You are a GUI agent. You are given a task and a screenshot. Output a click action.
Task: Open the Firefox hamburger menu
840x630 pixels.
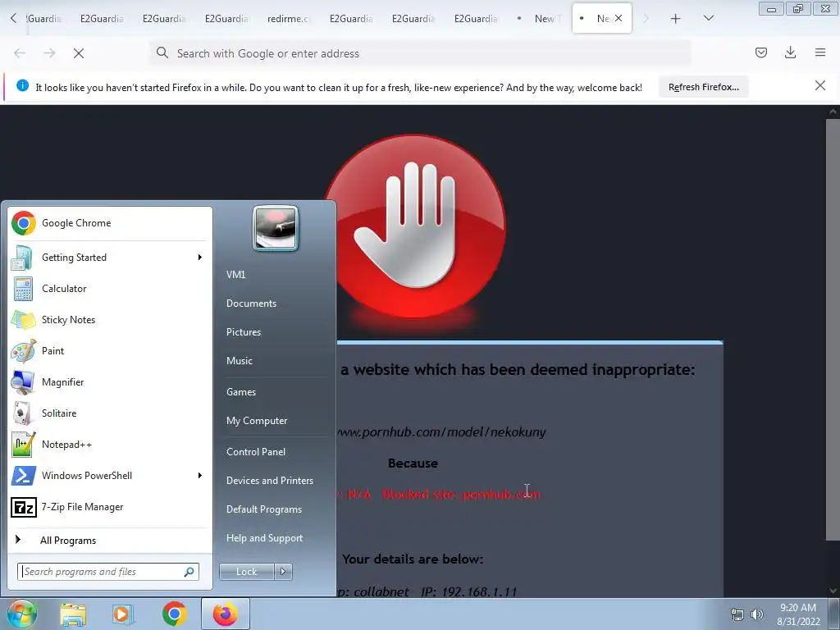[x=820, y=52]
